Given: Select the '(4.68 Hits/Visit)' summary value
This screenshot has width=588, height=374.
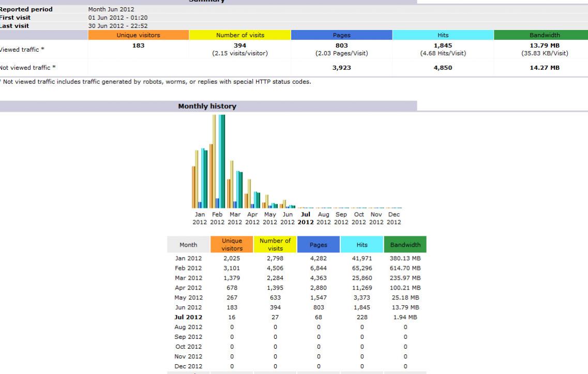Looking at the screenshot, I should click(443, 53).
